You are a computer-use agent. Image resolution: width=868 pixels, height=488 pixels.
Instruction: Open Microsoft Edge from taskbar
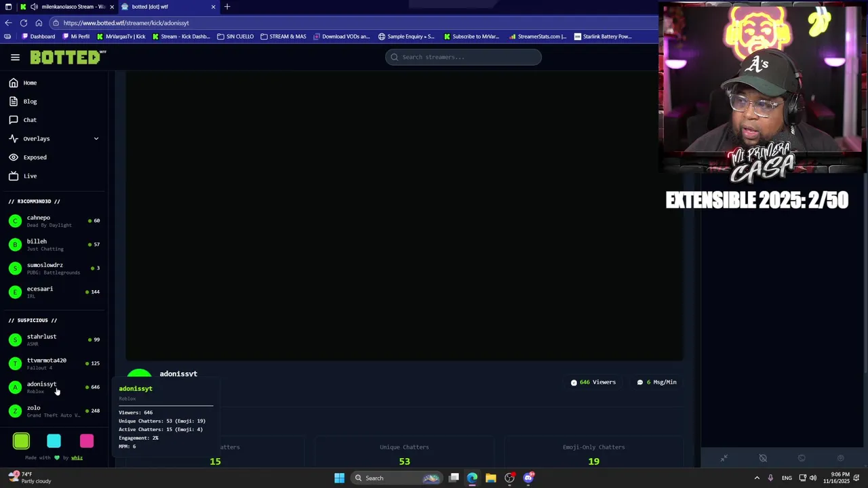[472, 478]
